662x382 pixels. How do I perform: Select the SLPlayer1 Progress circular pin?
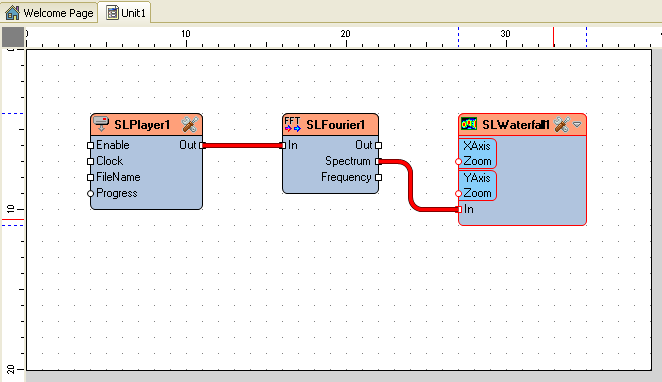pos(90,194)
